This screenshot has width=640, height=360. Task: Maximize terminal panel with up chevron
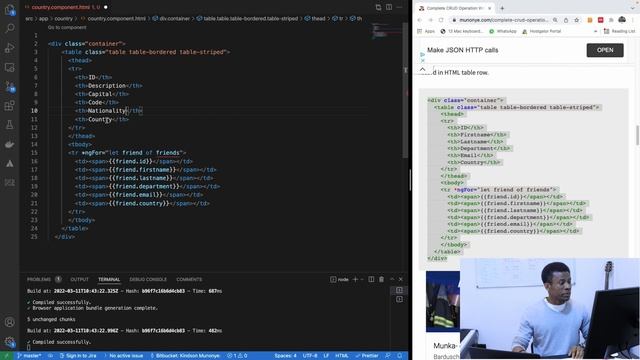coord(392,279)
